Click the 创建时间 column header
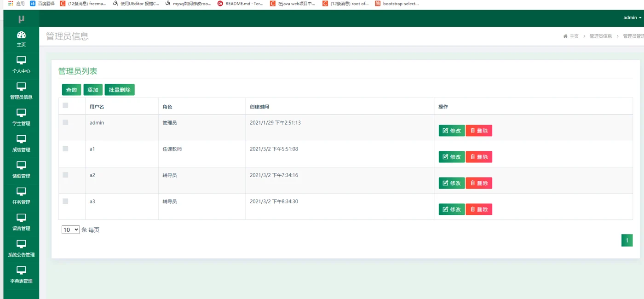Viewport: 644px width, 299px height. [x=259, y=107]
